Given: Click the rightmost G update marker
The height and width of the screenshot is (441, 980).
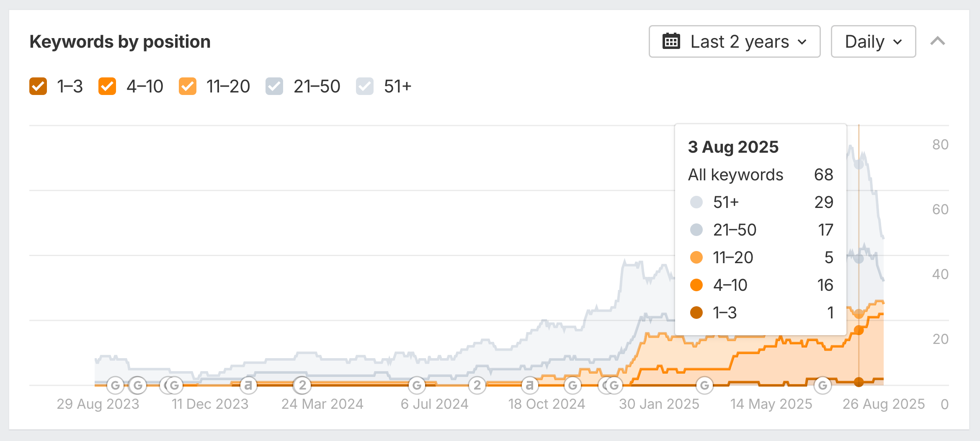Looking at the screenshot, I should [x=823, y=385].
